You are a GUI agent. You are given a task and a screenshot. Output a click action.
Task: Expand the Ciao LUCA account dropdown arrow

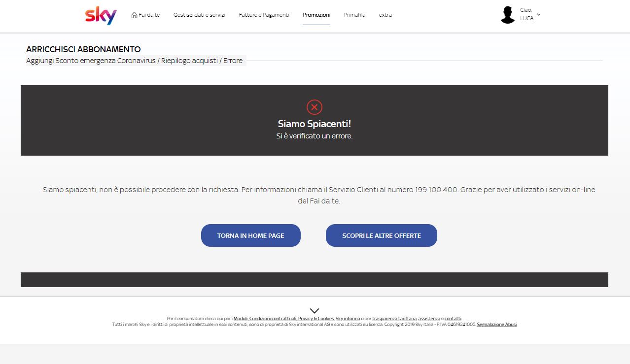point(538,14)
